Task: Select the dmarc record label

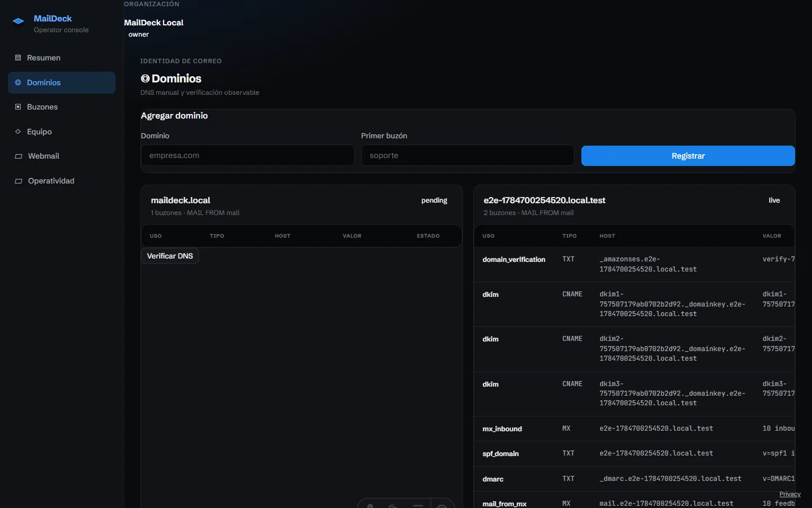Action: pos(493,479)
